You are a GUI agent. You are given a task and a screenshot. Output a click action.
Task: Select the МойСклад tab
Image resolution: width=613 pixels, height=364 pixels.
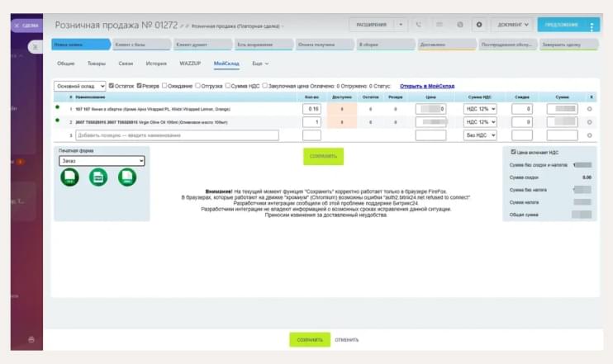pos(226,64)
